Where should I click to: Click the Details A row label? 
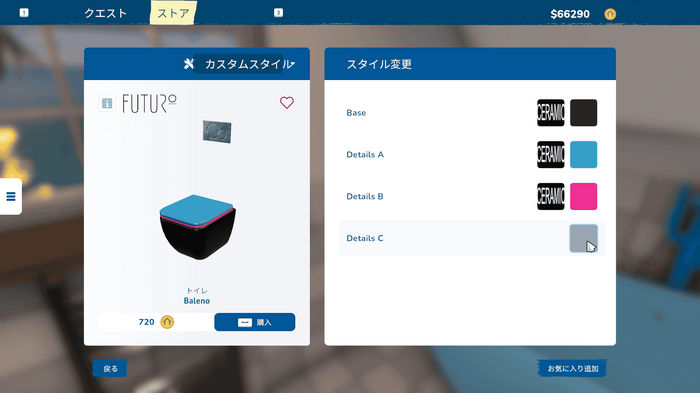pos(365,155)
